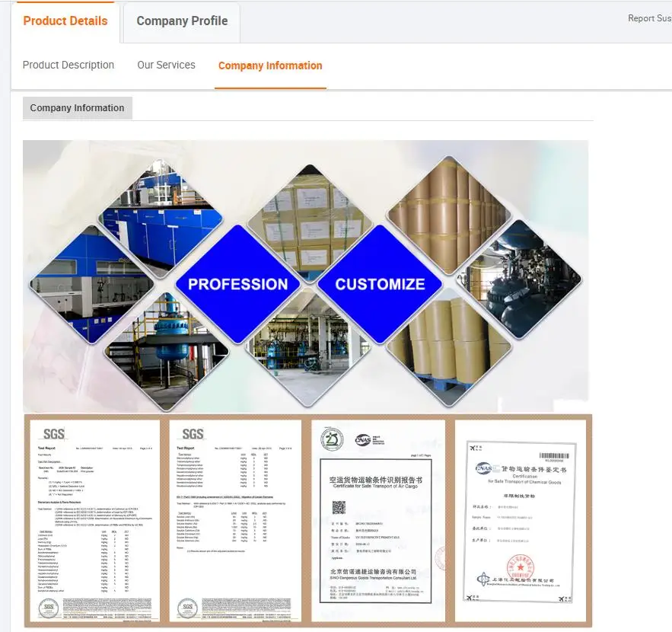Click the red stamp on chemical goods certificate
This screenshot has width=672, height=632.
(521, 567)
